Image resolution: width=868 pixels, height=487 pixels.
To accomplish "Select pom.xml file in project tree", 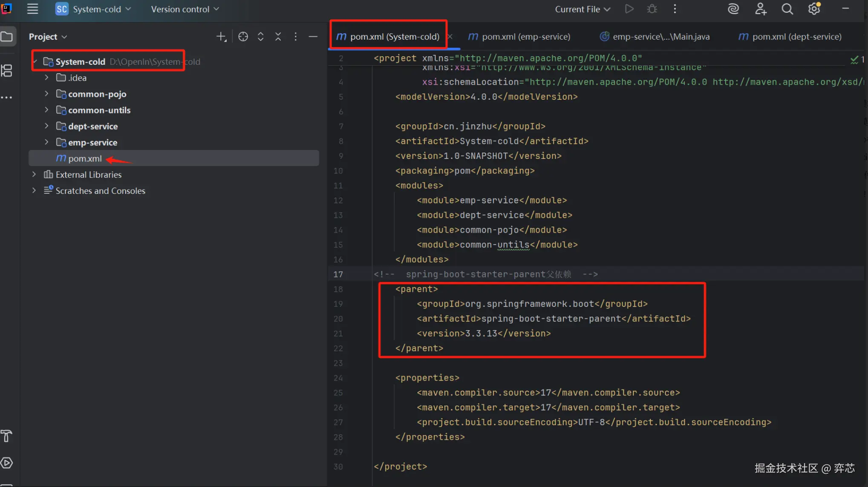I will [85, 158].
